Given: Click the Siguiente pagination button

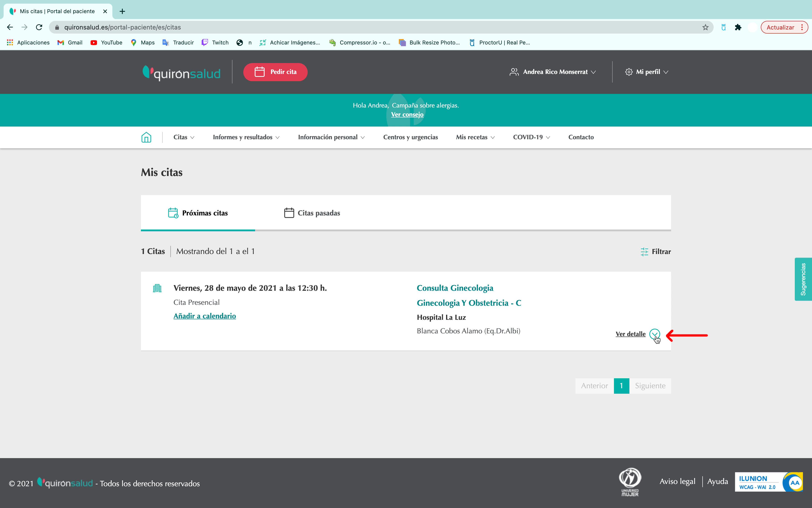Looking at the screenshot, I should [650, 386].
